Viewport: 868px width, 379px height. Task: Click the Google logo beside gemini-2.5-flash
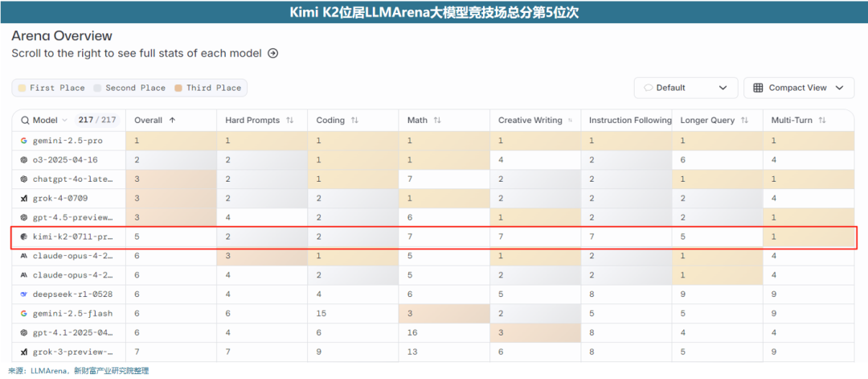pyautogui.click(x=24, y=314)
